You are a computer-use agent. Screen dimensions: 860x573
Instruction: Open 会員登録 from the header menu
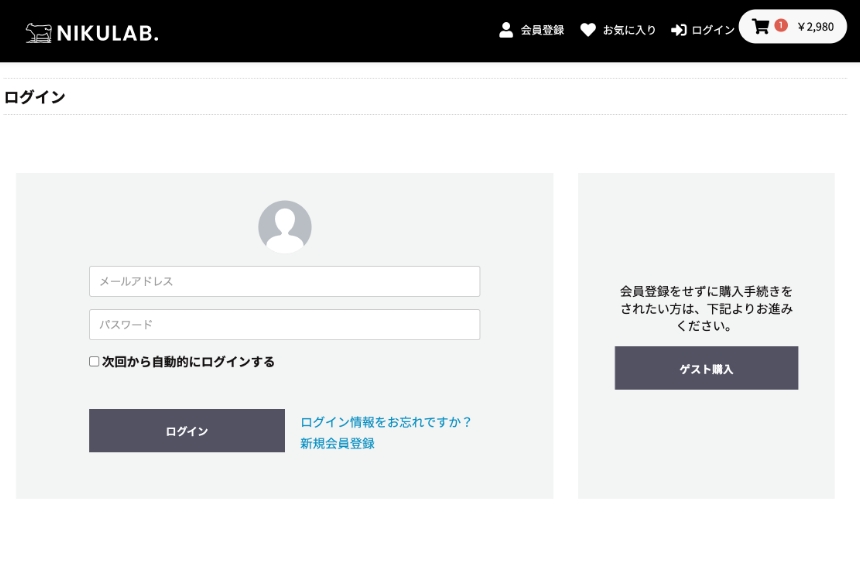click(542, 30)
